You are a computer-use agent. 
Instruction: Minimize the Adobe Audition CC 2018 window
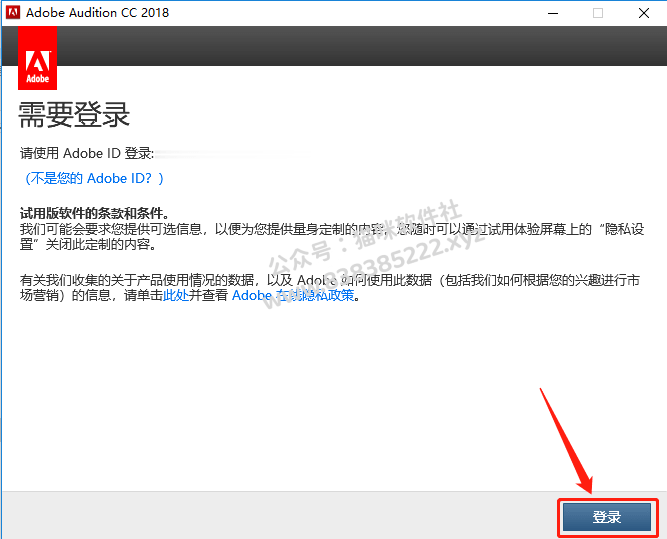553,13
